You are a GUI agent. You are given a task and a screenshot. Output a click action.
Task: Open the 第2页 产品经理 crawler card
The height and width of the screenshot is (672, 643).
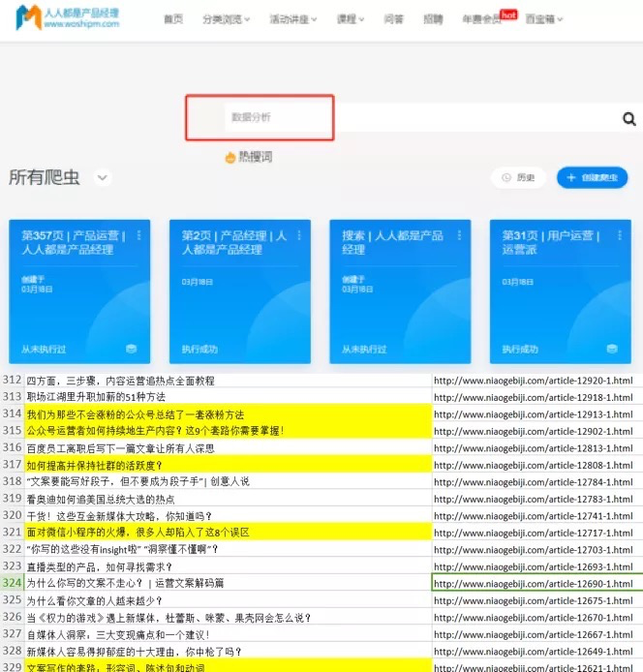click(240, 291)
